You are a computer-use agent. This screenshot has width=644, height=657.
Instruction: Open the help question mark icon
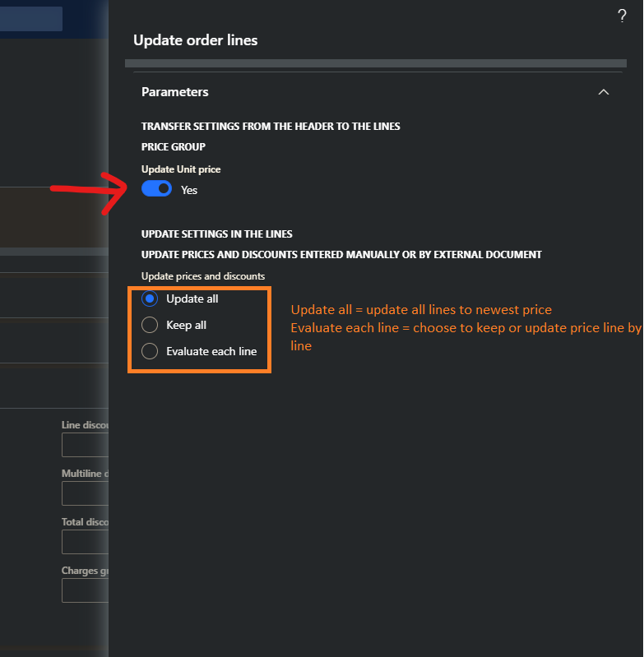[x=622, y=16]
